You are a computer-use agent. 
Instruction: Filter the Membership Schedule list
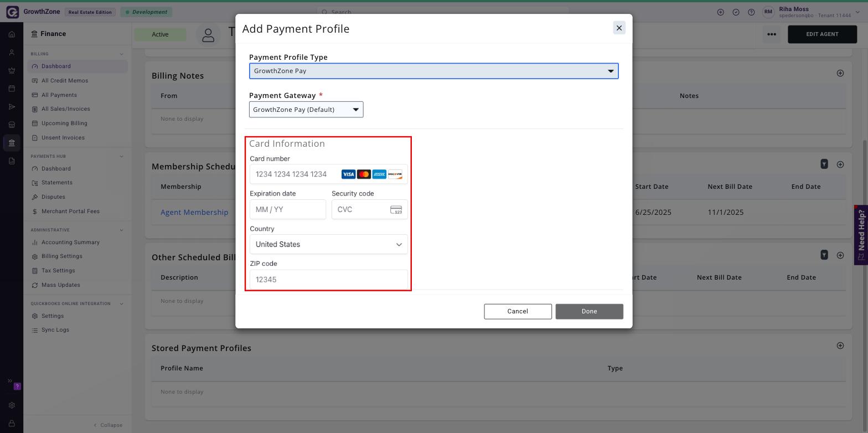824,164
